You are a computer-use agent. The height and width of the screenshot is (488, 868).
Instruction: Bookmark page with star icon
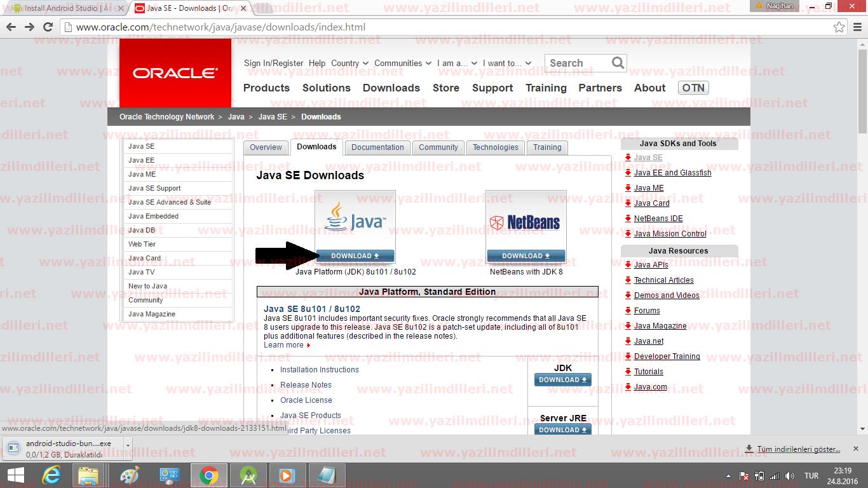(x=839, y=27)
